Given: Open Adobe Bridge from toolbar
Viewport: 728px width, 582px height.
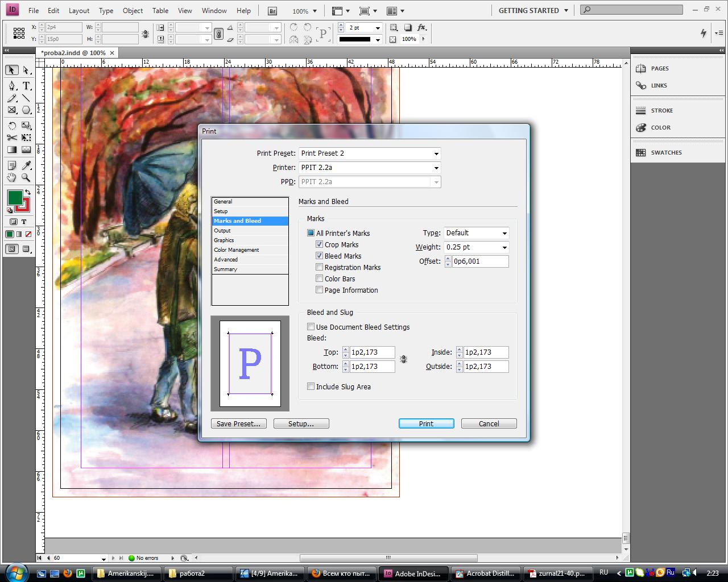Looking at the screenshot, I should tap(272, 11).
